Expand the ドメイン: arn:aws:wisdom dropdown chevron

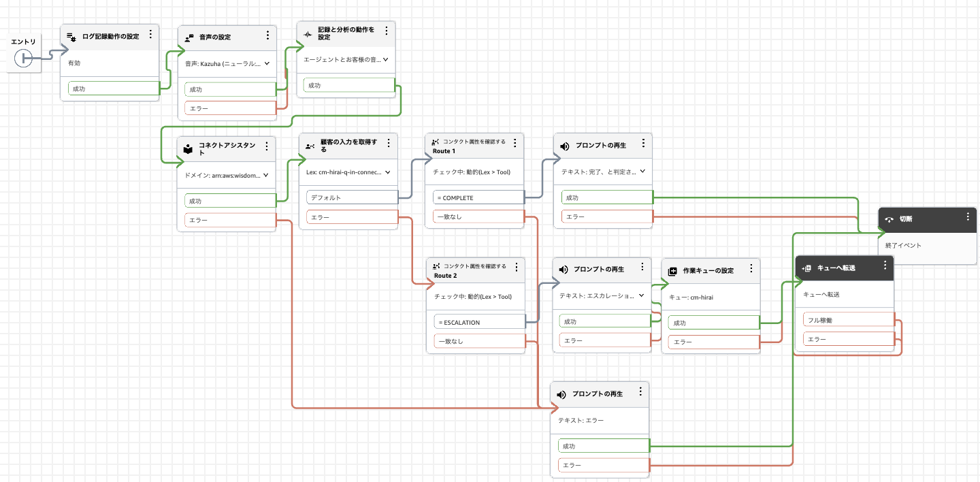266,175
